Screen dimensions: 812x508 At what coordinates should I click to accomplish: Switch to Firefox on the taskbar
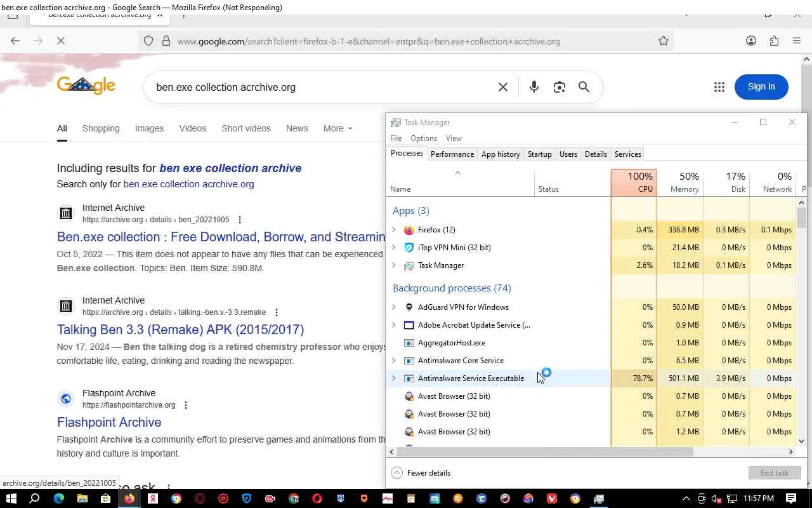(x=129, y=498)
